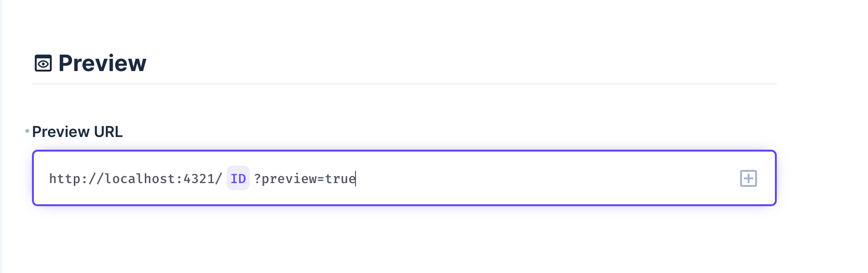Click the Preview section heading text

coord(102,64)
